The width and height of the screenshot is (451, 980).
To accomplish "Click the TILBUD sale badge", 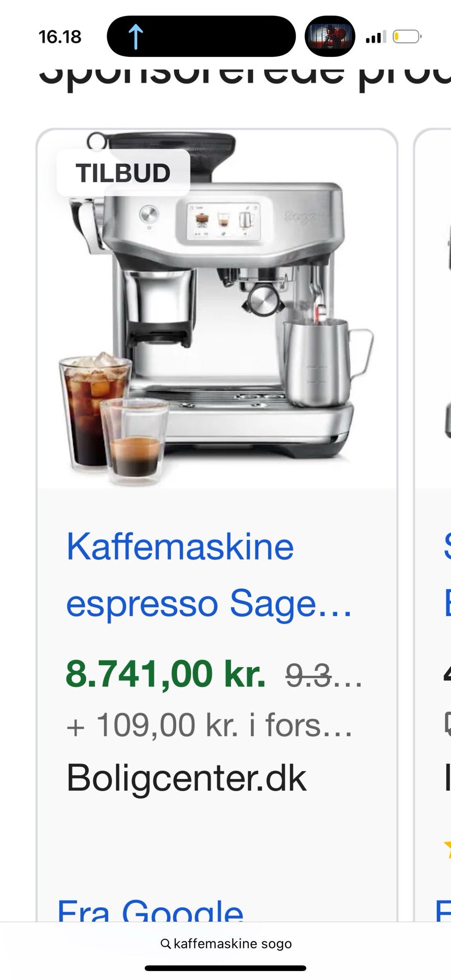I will (x=123, y=173).
